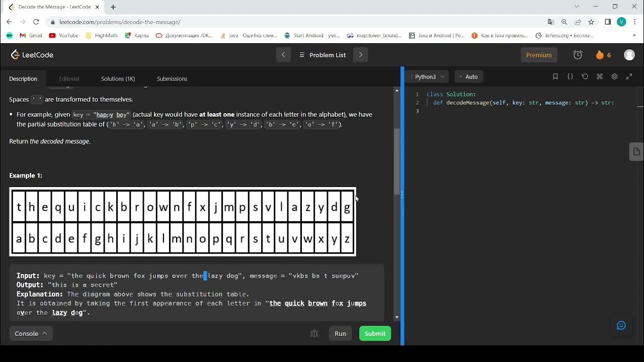
Task: Click browser back button
Action: pos(9,22)
